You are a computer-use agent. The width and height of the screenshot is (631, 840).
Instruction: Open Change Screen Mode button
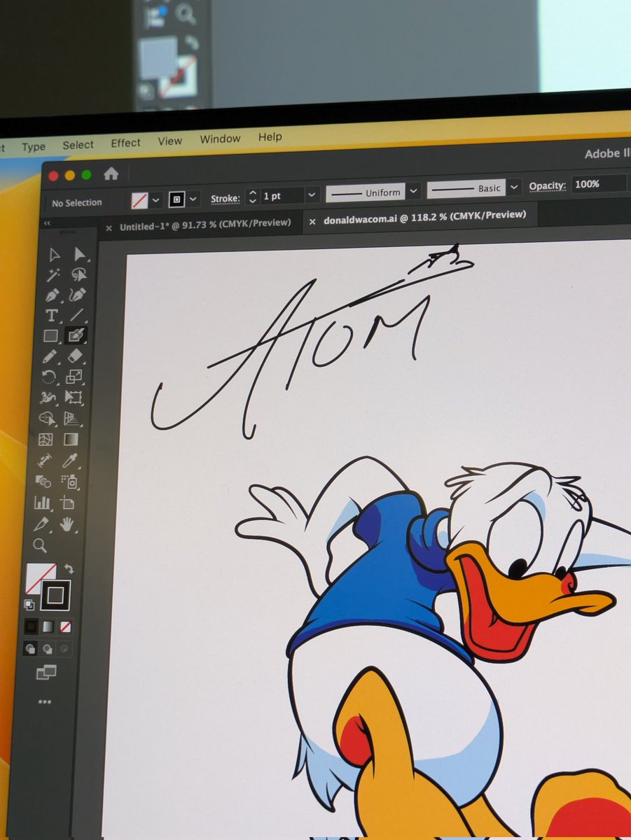pos(46,673)
